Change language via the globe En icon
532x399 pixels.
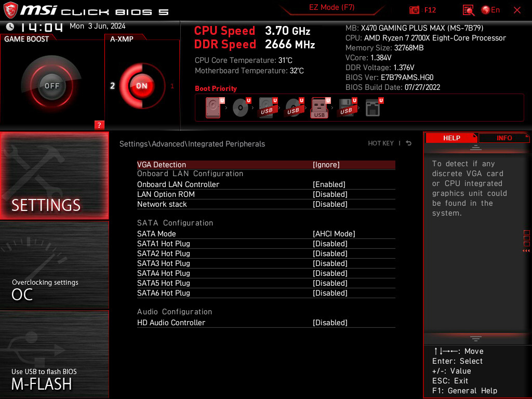(490, 10)
